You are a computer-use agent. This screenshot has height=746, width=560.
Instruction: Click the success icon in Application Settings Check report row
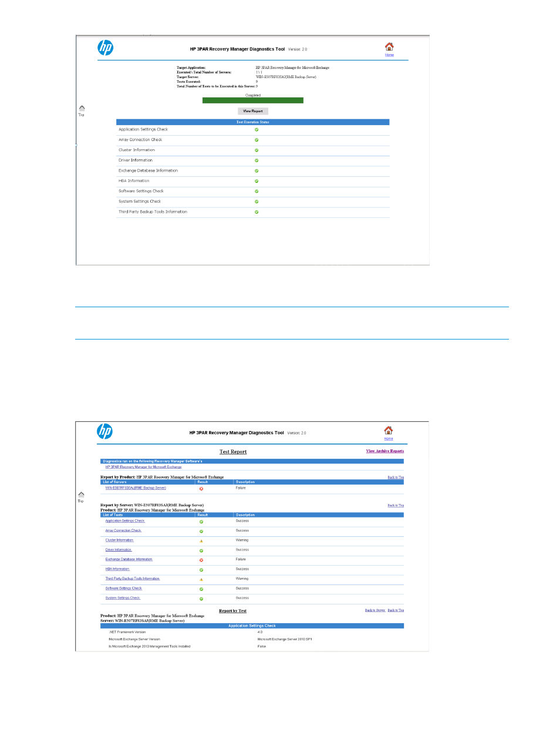(201, 522)
